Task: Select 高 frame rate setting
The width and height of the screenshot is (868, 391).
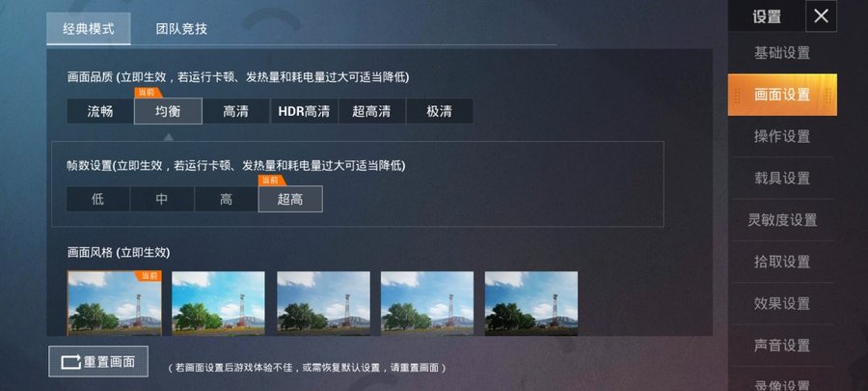Action: (226, 199)
